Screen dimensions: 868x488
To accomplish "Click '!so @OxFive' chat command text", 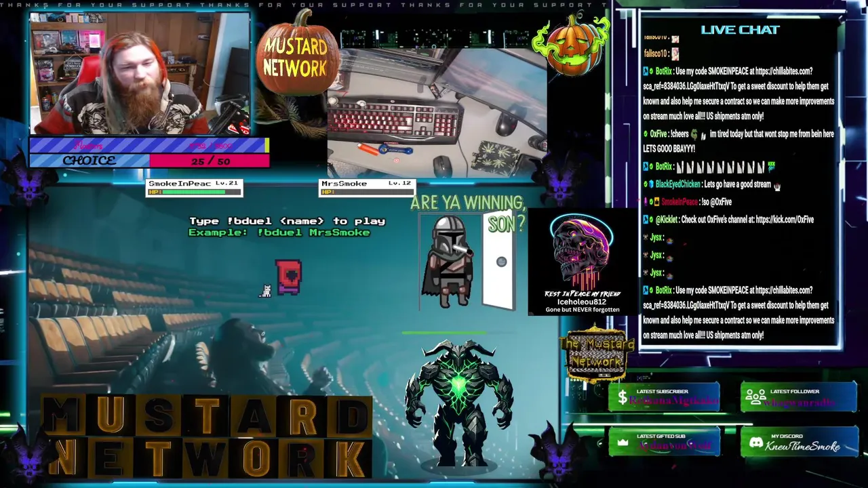I will pos(717,202).
